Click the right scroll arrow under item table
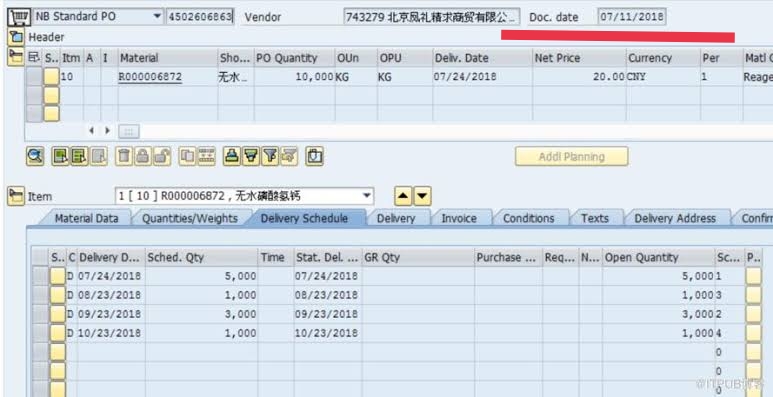Viewport: 773px width, 397px height. (x=107, y=131)
